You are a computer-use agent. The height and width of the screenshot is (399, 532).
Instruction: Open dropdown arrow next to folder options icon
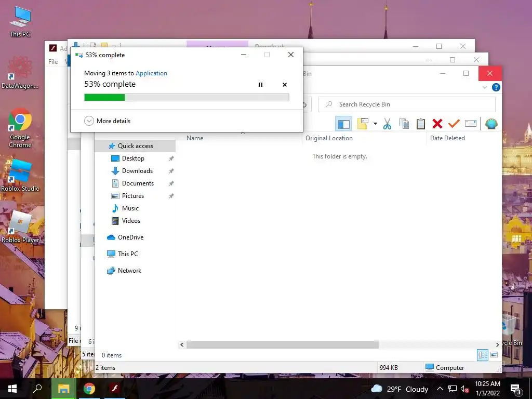pyautogui.click(x=375, y=124)
